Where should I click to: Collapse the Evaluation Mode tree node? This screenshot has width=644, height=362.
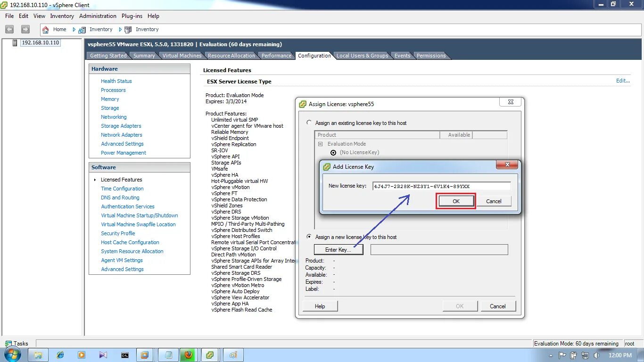point(321,144)
